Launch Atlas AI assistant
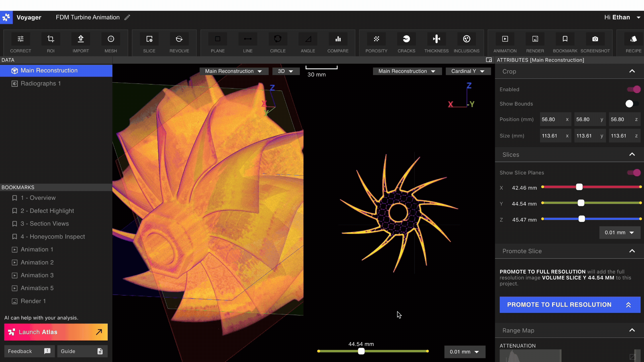The width and height of the screenshot is (644, 362). [56, 332]
